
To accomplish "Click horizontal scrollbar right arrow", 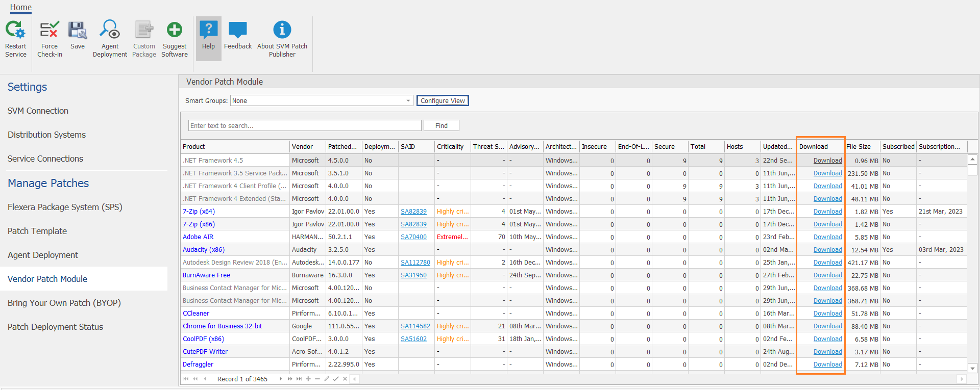I will [962, 379].
